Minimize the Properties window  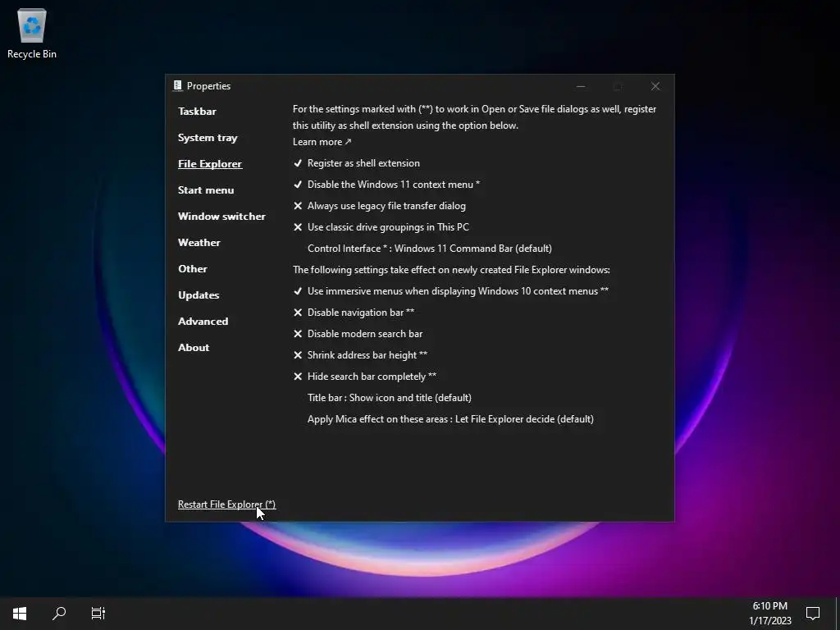pyautogui.click(x=581, y=86)
